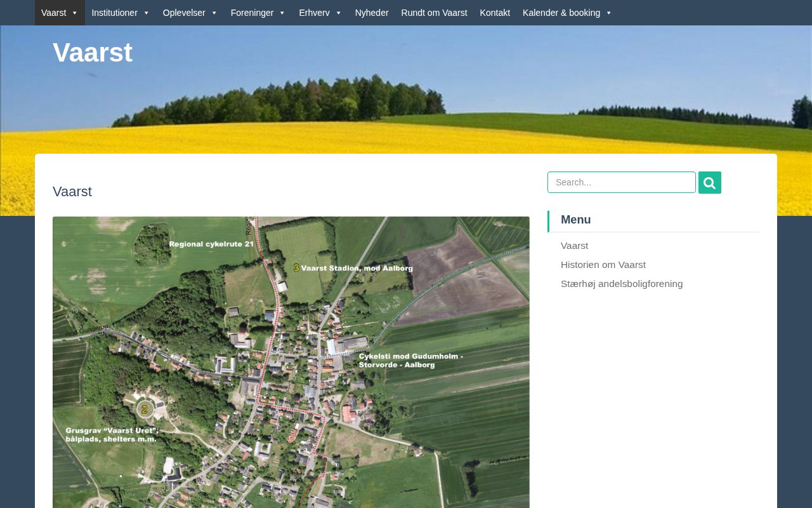This screenshot has width=812, height=508.
Task: Go to the Nyheder page
Action: tap(372, 13)
